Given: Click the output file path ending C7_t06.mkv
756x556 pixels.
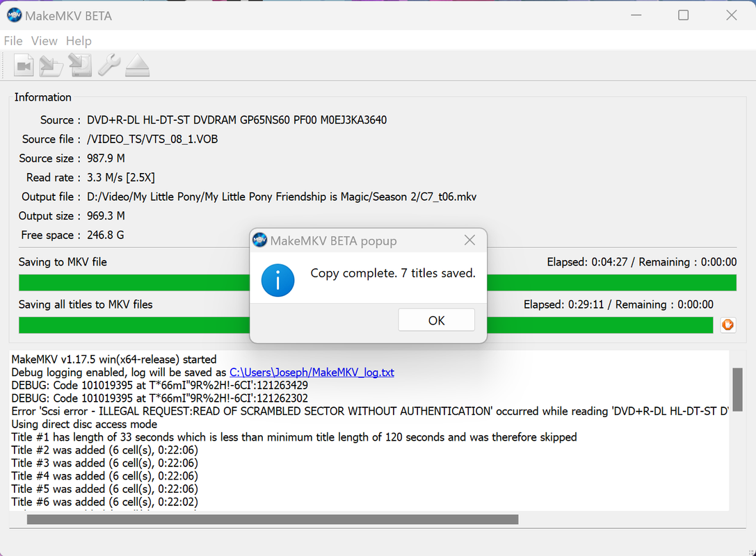Looking at the screenshot, I should point(282,197).
